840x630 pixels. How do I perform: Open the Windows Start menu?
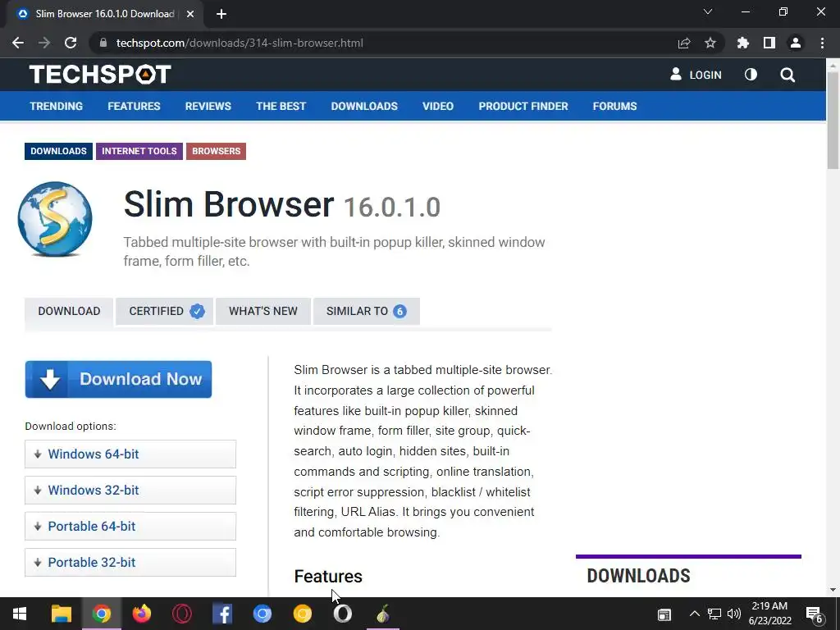[20, 614]
